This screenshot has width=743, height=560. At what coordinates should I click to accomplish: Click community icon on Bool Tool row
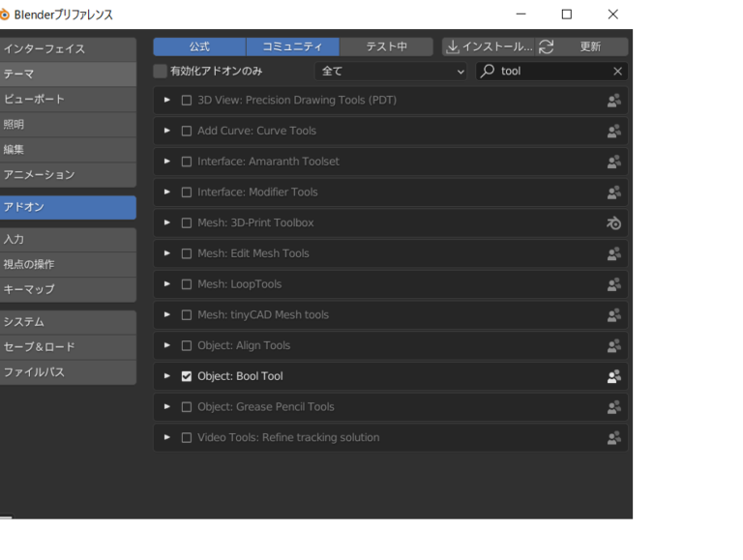tap(613, 376)
